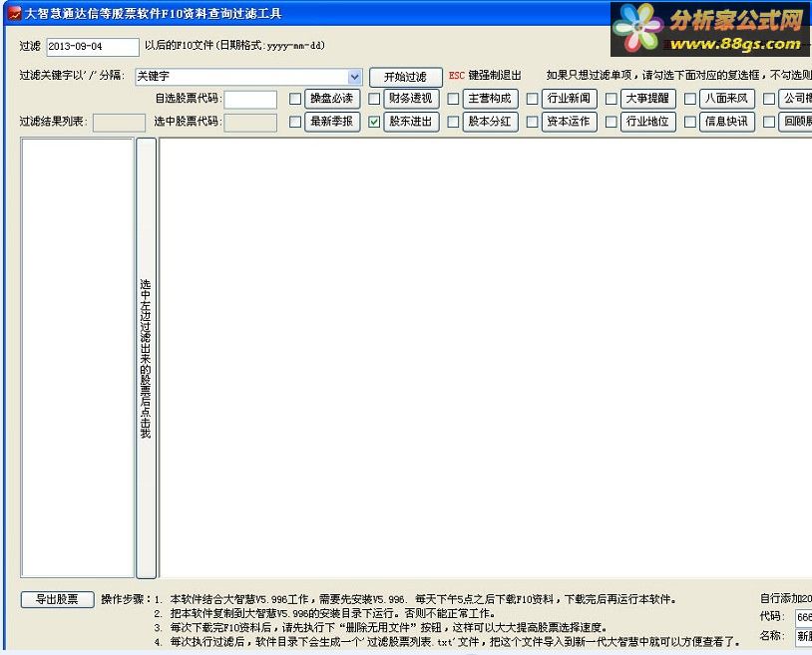
Task: Click the 行业地位 button
Action: pyautogui.click(x=647, y=122)
